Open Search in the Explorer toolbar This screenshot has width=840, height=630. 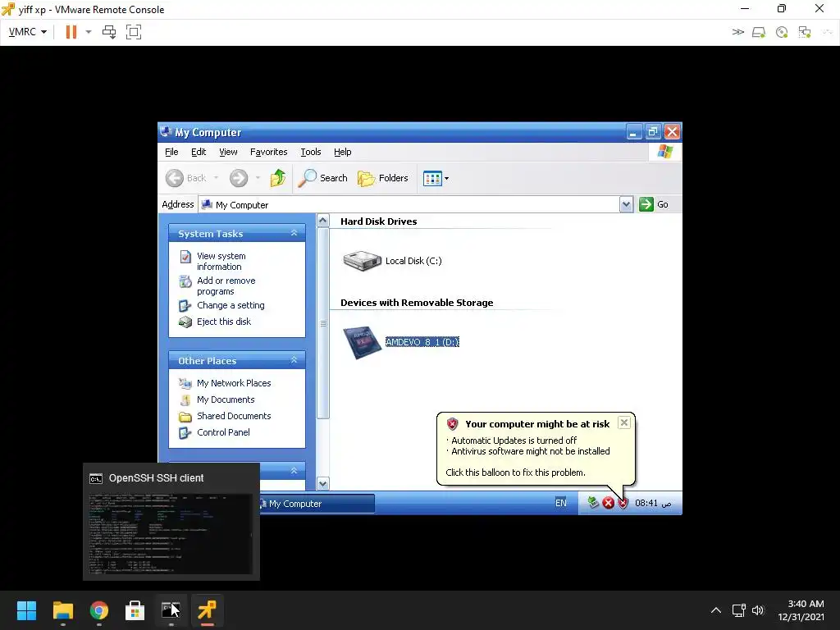click(x=322, y=178)
